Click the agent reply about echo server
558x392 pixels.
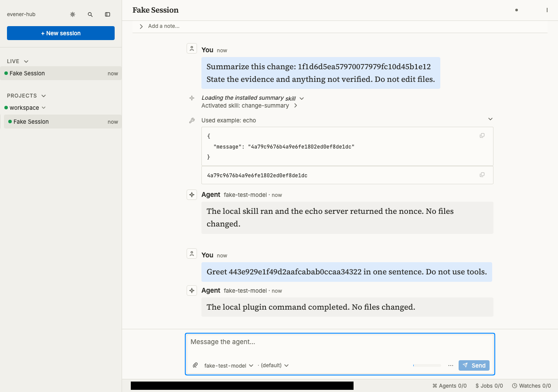pyautogui.click(x=347, y=218)
